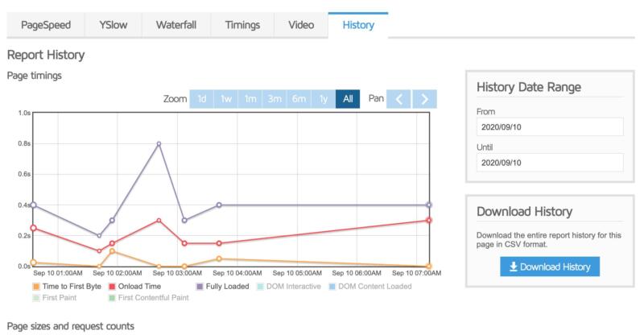644x335 pixels.
Task: Select the 1w zoom range
Action: (226, 99)
